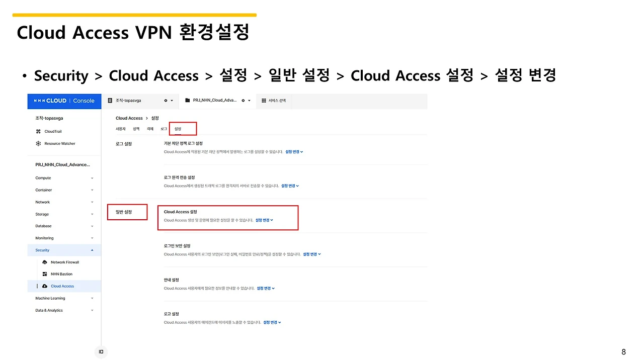Click 설정 변경 under Cloud Access 설정
Image resolution: width=644 pixels, height=362 pixels.
click(x=264, y=220)
